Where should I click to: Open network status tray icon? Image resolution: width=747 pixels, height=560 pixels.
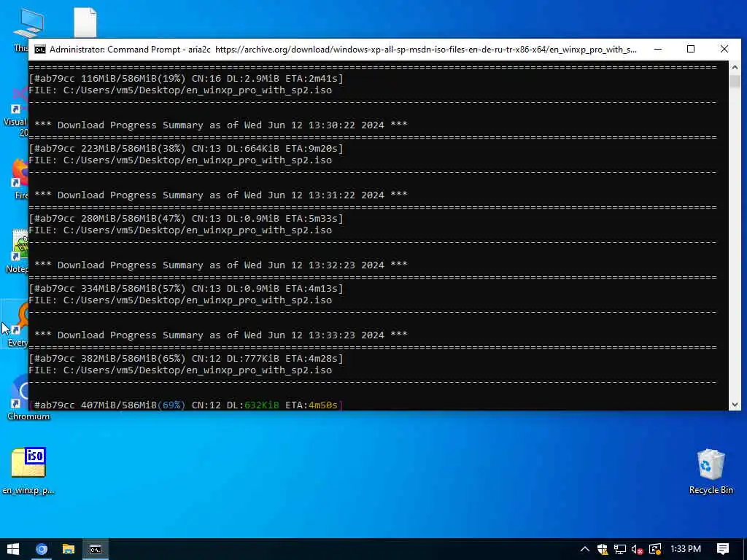pos(620,550)
